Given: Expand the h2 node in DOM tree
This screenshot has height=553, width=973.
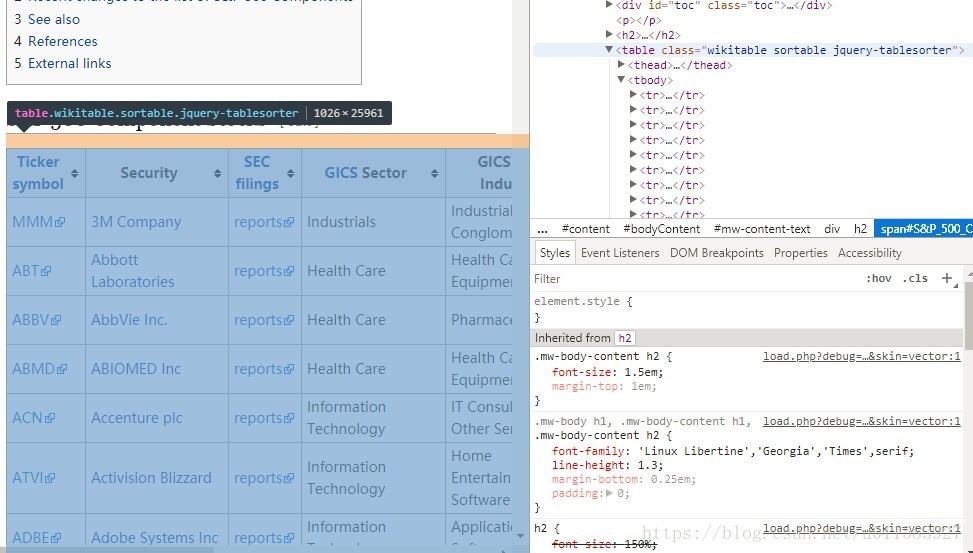Looking at the screenshot, I should click(609, 35).
